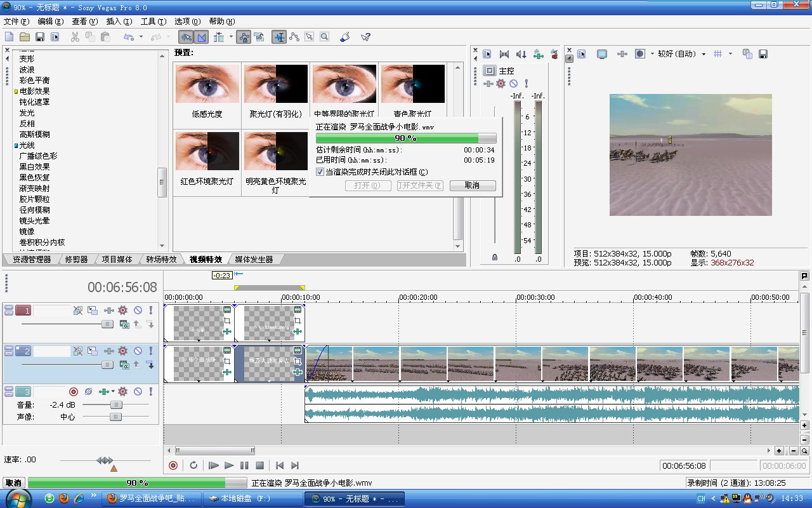Cancel rendering with 取消 dialog button
Screen dimensions: 812x508
pos(472,185)
